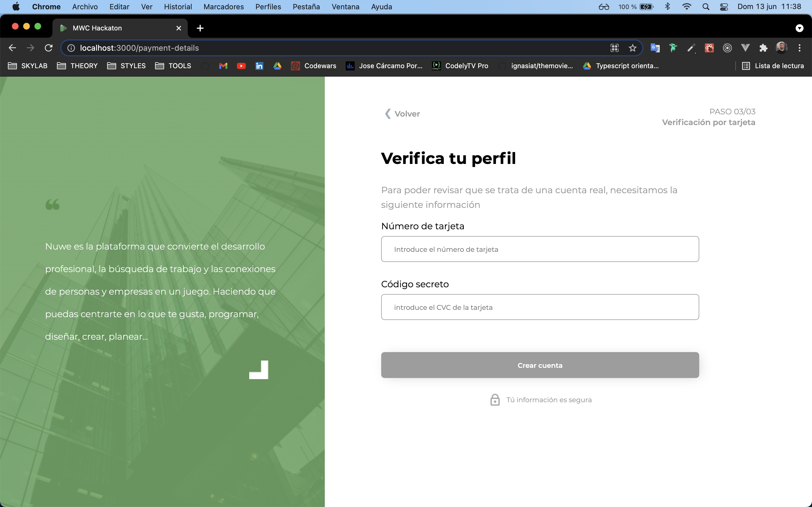Expand the TOOLS bookmarks folder
The width and height of the screenshot is (812, 507).
(x=173, y=66)
